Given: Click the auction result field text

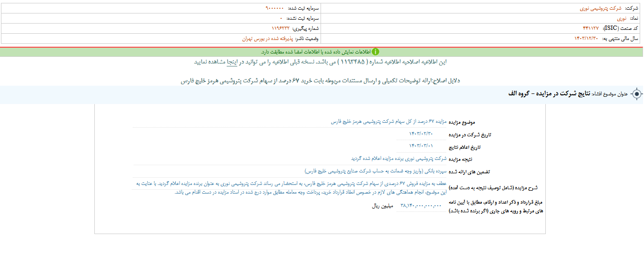Looking at the screenshot, I should click(x=399, y=158).
